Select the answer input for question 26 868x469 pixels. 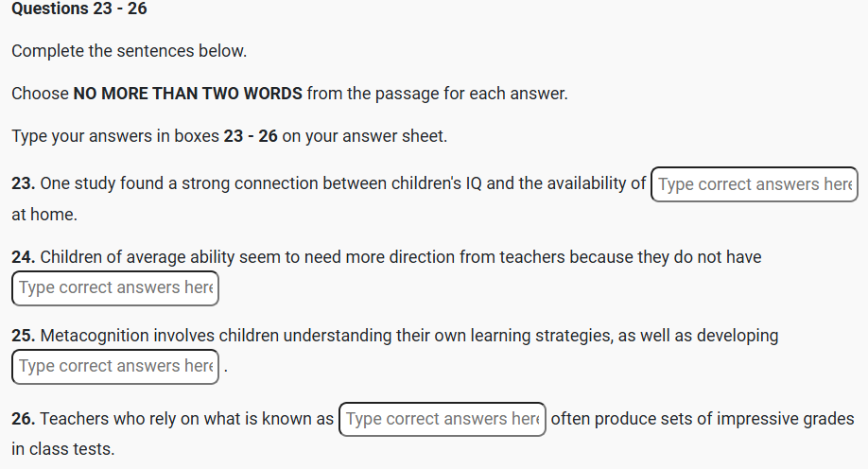coord(443,419)
